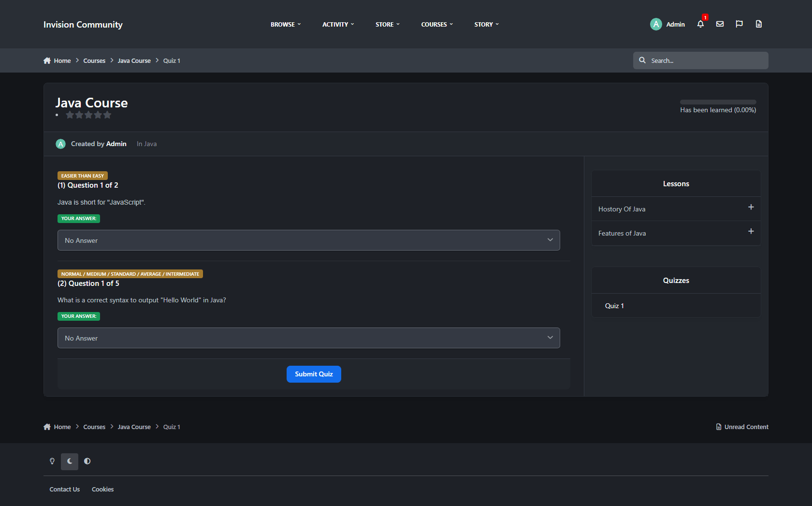
Task: Click the Admin author name link
Action: (x=116, y=144)
